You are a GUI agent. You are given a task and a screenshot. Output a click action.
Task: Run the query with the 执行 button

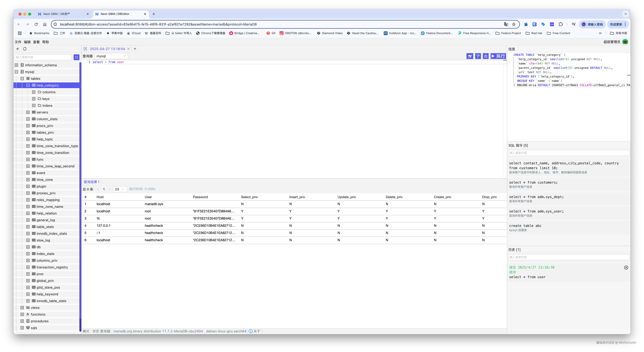498,56
